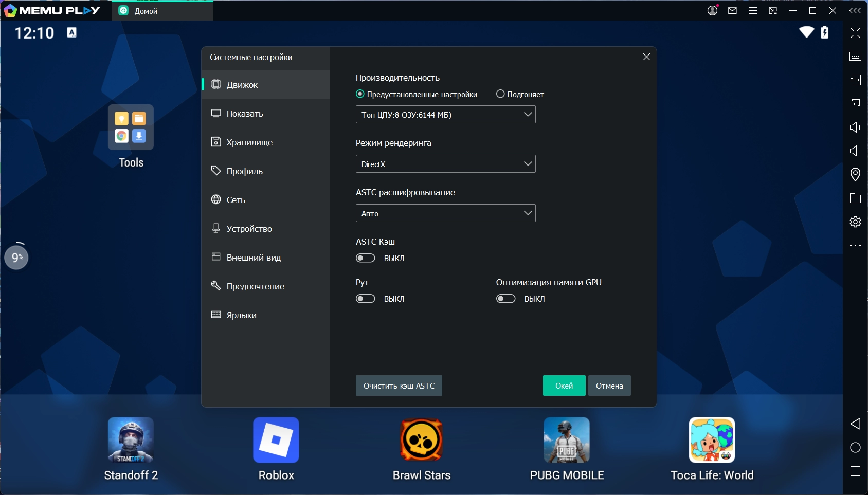
Task: Click the Очистить кэш ASTC button
Action: click(399, 386)
